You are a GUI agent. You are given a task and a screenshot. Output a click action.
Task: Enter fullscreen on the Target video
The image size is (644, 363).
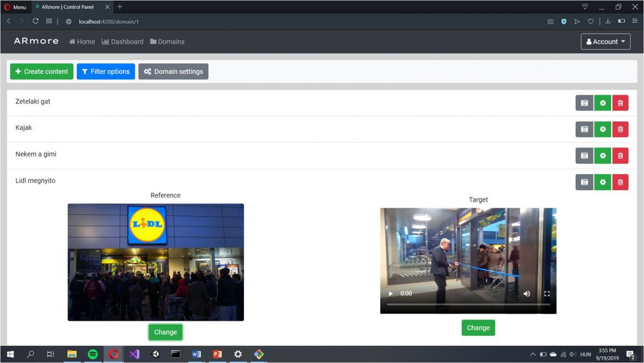(x=547, y=293)
